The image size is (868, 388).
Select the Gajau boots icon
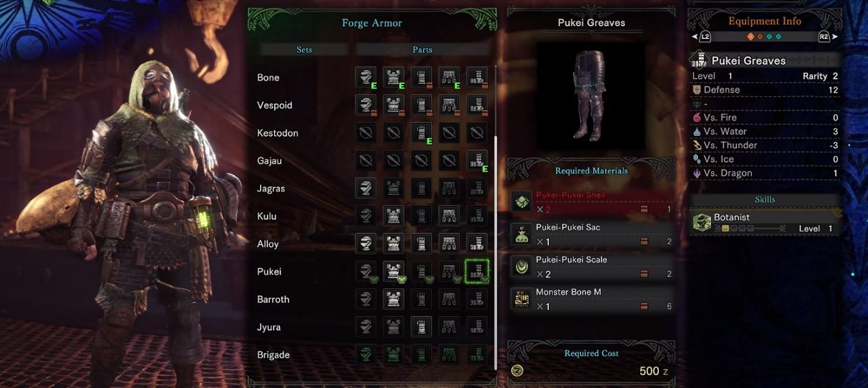pos(477,161)
